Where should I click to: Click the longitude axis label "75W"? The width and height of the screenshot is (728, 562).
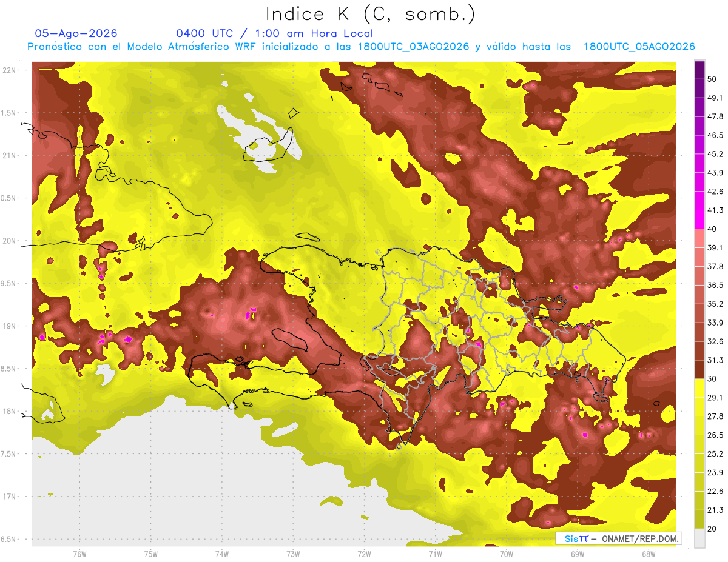click(150, 554)
